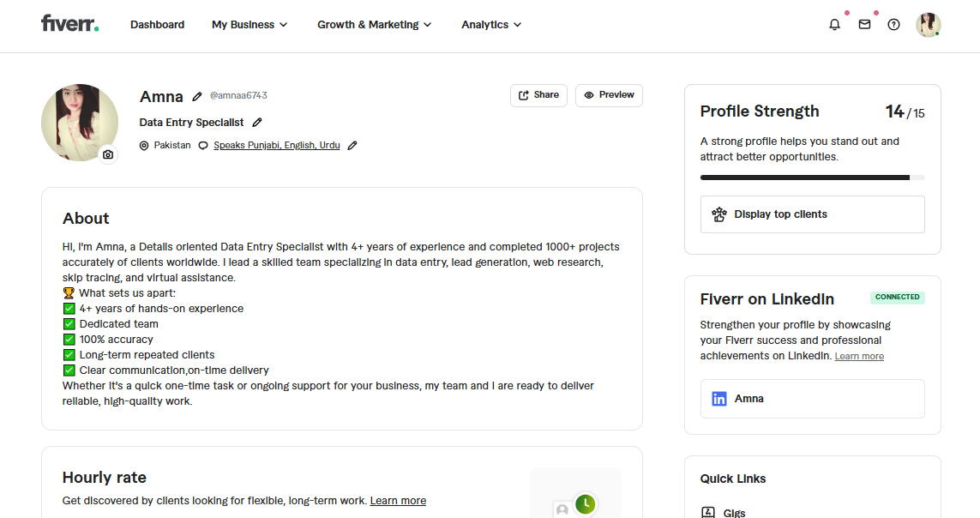Image resolution: width=980 pixels, height=518 pixels.
Task: Open LinkedIn profile Amna entry
Action: [812, 399]
